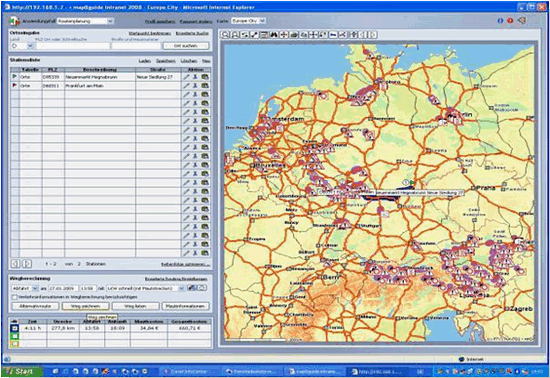Click the Alternativroute button
The image size is (550, 378).
[x=35, y=306]
